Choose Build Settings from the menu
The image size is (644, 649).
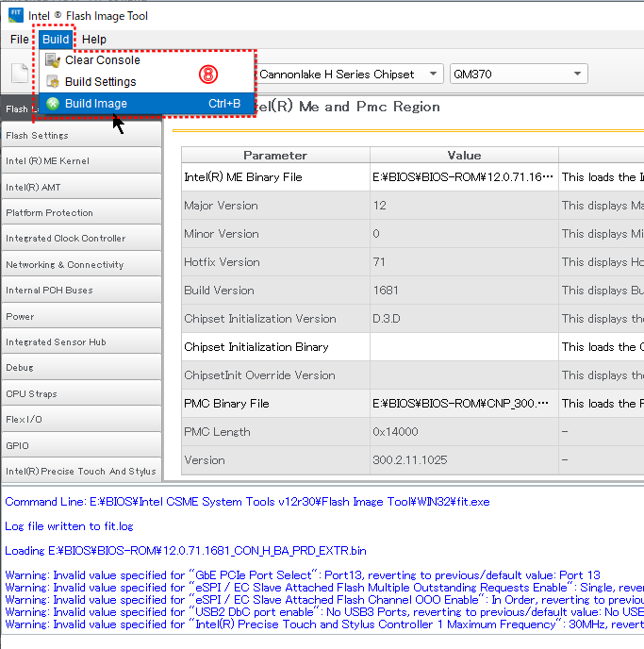coord(101,82)
